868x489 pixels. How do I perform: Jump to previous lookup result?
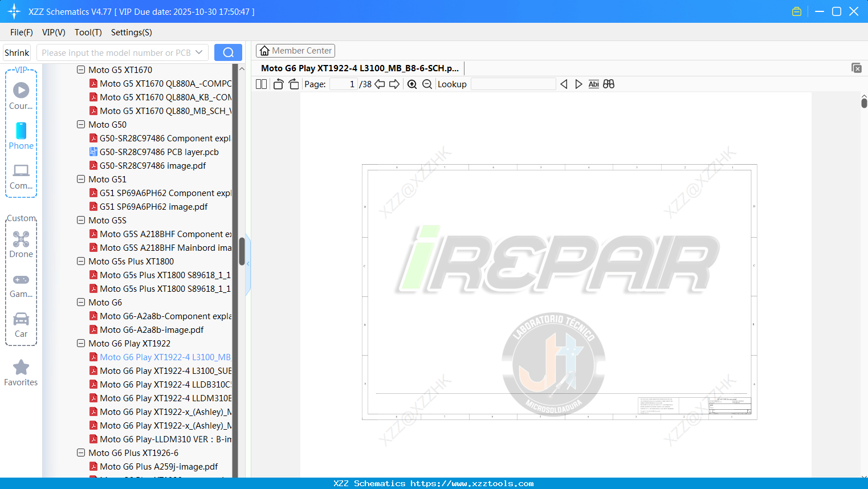click(564, 84)
